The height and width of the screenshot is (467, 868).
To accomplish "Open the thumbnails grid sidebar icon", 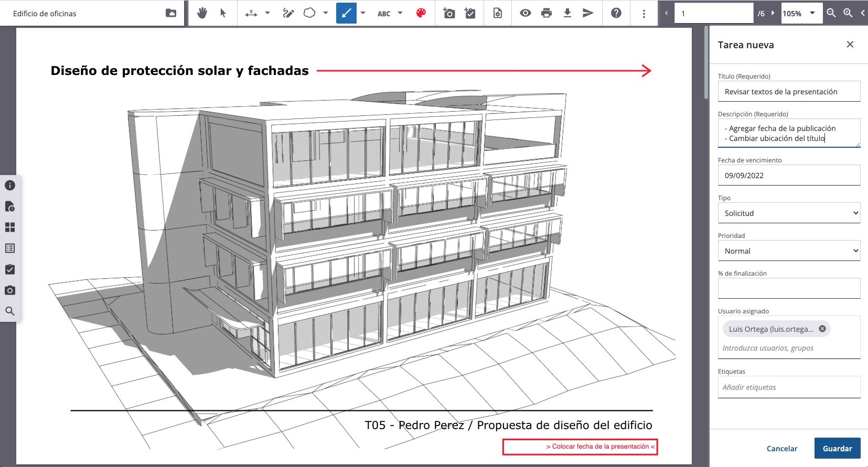I will (10, 227).
